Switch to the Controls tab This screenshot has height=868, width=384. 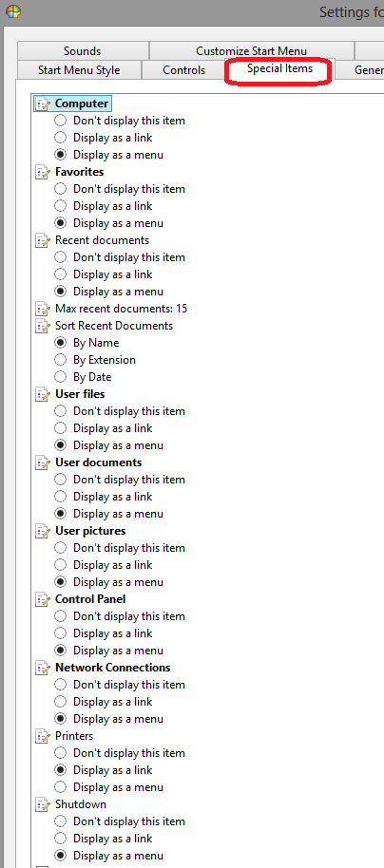(x=184, y=70)
